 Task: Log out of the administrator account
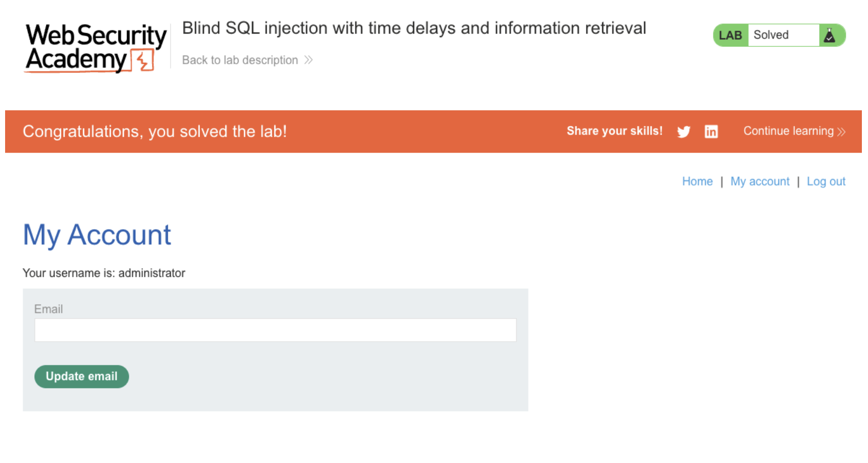(826, 182)
